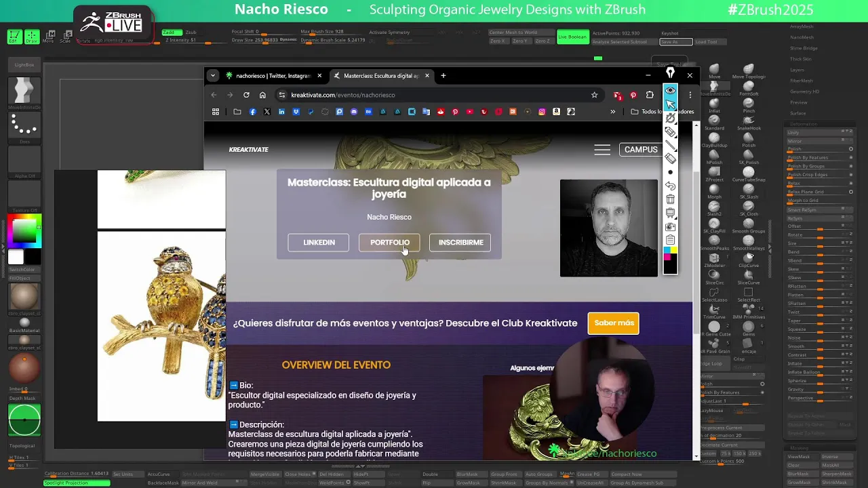Switch to Scale gizmo mode
The image size is (868, 488).
click(x=65, y=37)
